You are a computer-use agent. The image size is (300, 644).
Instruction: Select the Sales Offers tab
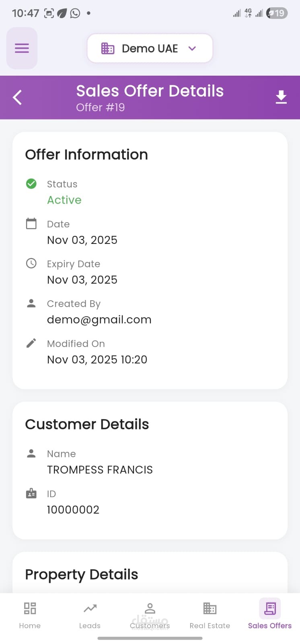point(270,615)
